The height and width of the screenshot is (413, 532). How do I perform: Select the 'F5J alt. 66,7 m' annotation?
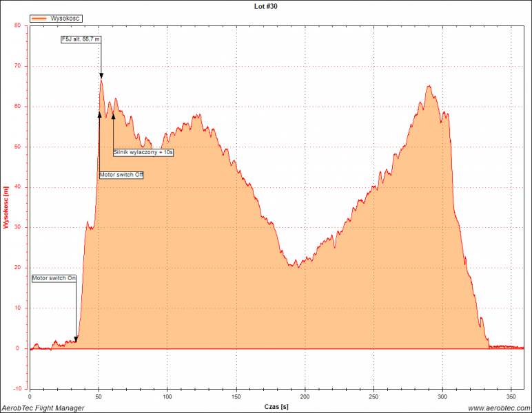[81, 39]
